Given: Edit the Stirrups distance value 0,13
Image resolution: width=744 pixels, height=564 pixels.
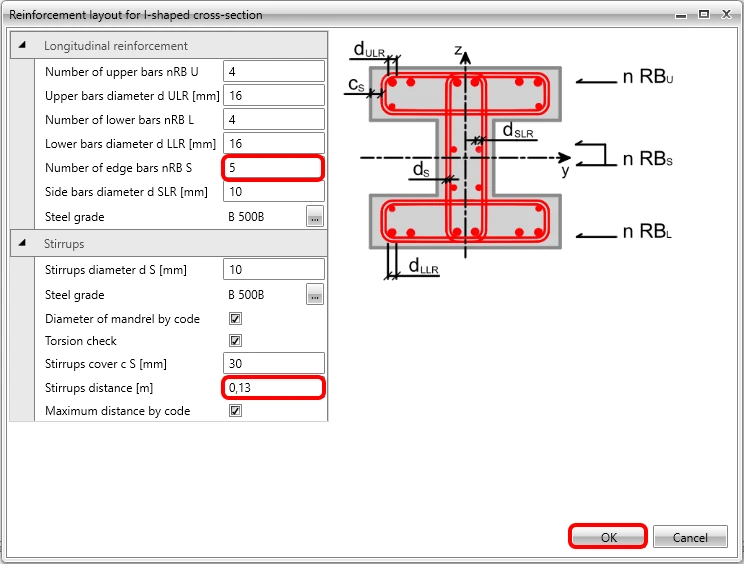Looking at the screenshot, I should point(274,388).
